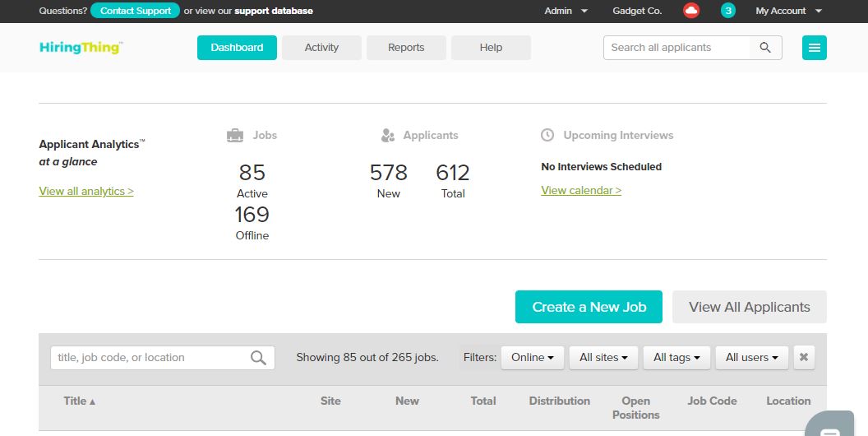
Task: Click the Showing 85 out of 265 jobs text
Action: (367, 357)
